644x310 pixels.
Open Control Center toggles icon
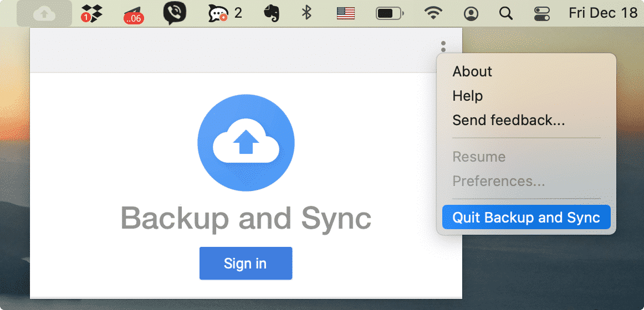pyautogui.click(x=541, y=13)
